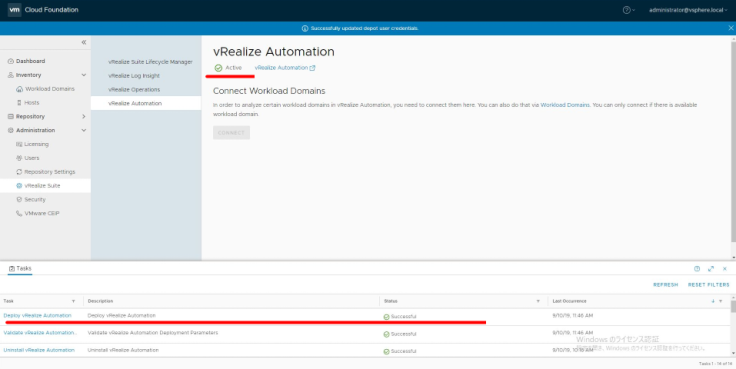Screen dimensions: 736x369
Task: Open the Last Occurrence column filter
Action: pos(721,301)
